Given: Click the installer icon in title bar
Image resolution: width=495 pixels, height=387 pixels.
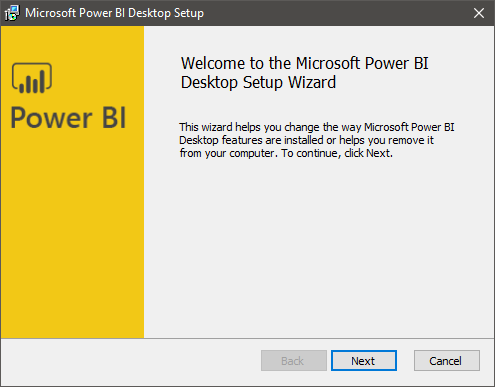Looking at the screenshot, I should click(12, 13).
